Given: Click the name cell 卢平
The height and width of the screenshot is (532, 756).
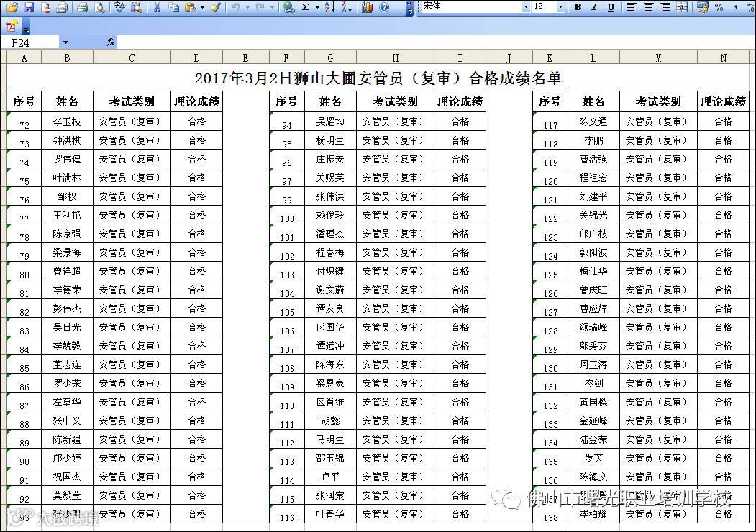Looking at the screenshot, I should (330, 477).
